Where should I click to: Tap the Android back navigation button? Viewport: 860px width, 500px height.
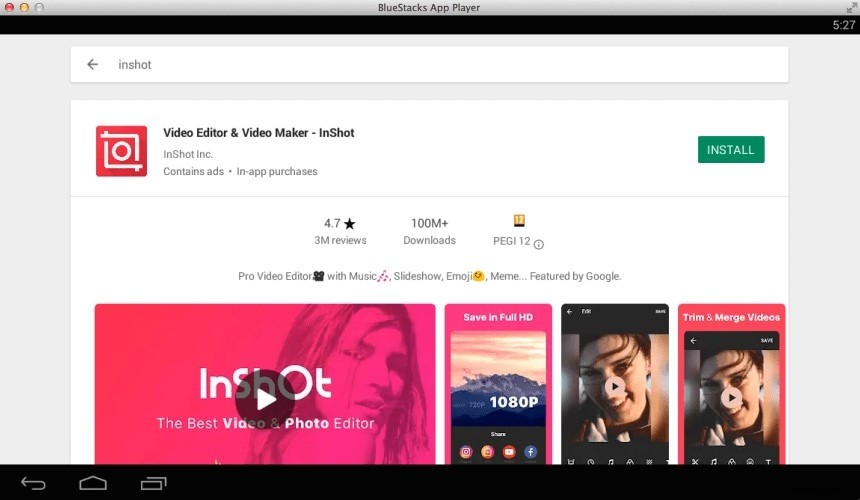tap(33, 483)
